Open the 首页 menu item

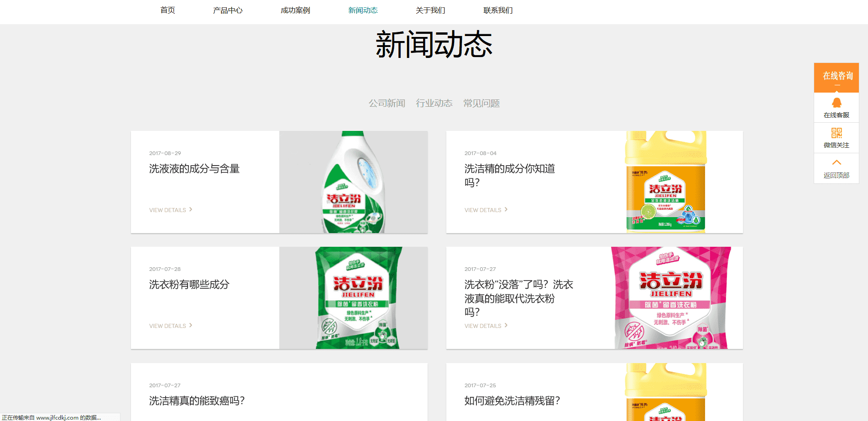(167, 10)
